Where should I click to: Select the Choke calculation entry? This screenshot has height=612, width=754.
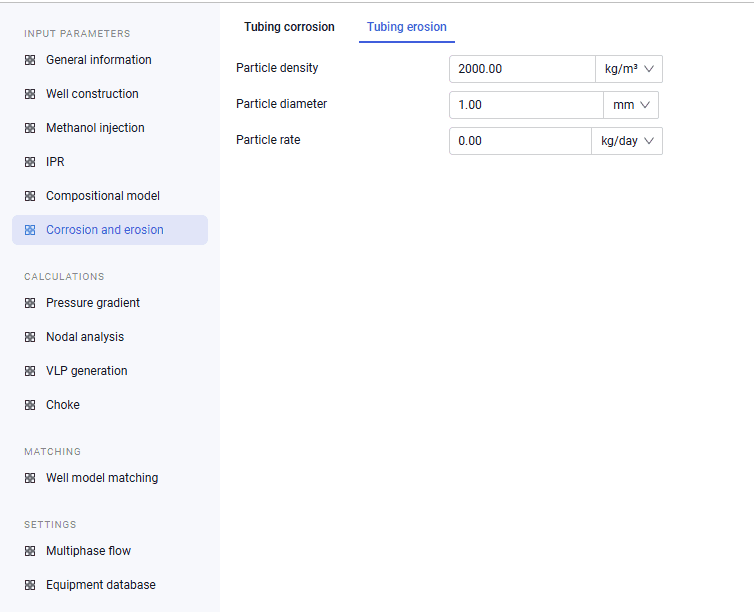(x=110, y=405)
